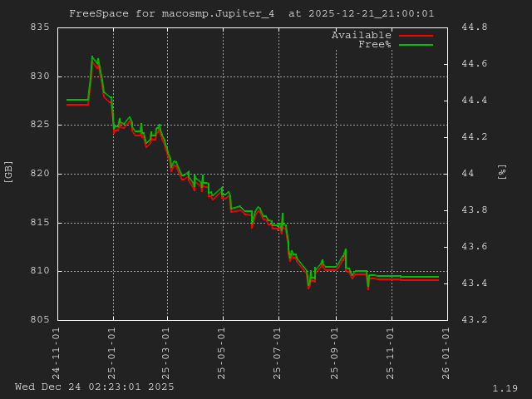Click the 1.19 version number
532x399 pixels.
[x=505, y=388]
